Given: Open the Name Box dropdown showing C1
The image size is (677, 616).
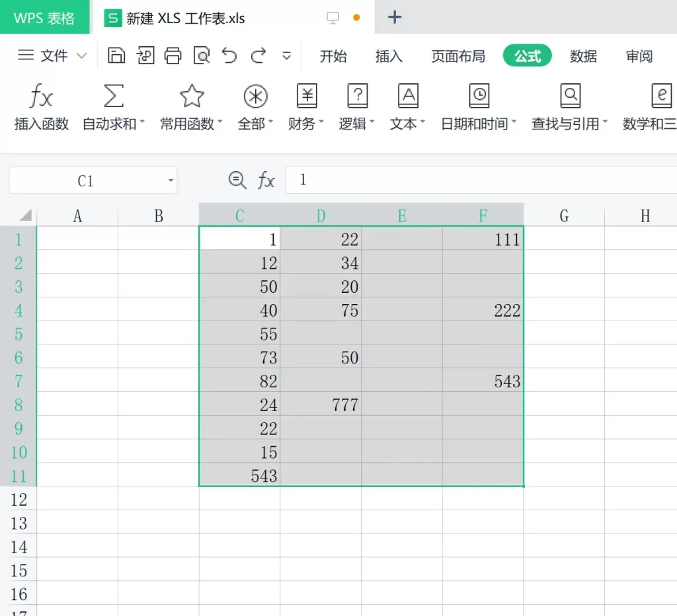Looking at the screenshot, I should click(170, 180).
